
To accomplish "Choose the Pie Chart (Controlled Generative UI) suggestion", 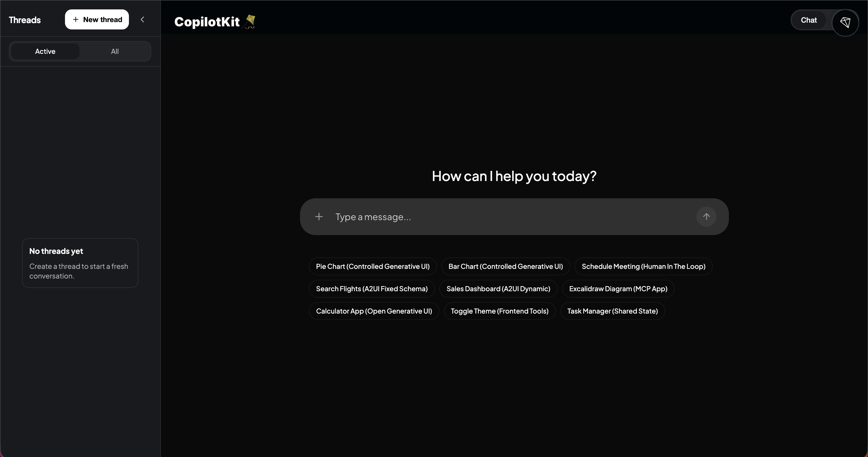I will 373,266.
